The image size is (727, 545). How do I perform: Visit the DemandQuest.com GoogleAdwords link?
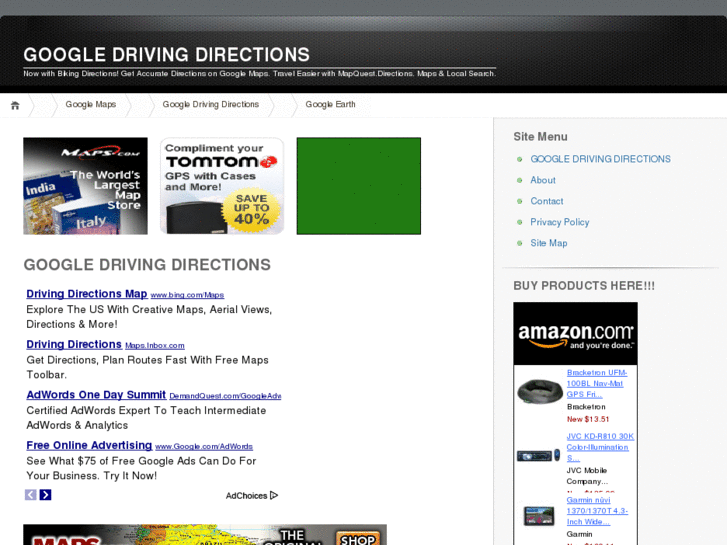225,396
